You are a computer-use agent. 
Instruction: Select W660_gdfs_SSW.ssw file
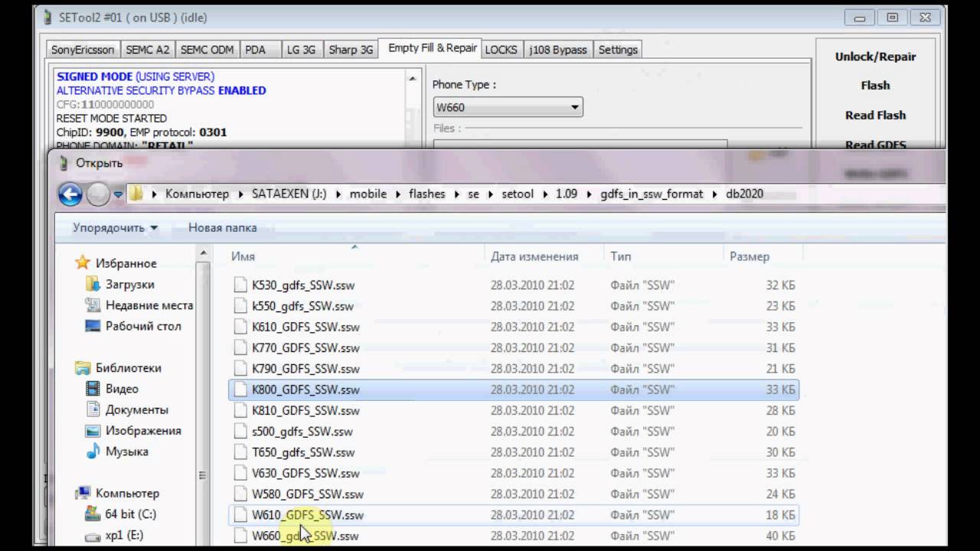coord(514,536)
